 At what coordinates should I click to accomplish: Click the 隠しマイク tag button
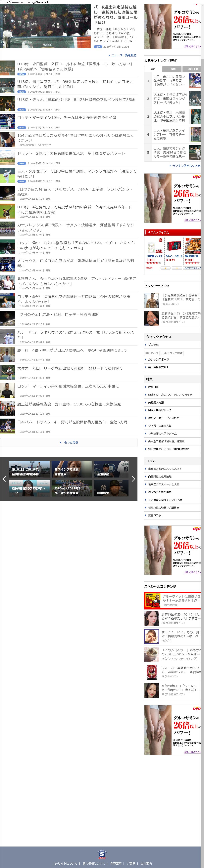click(152, 353)
